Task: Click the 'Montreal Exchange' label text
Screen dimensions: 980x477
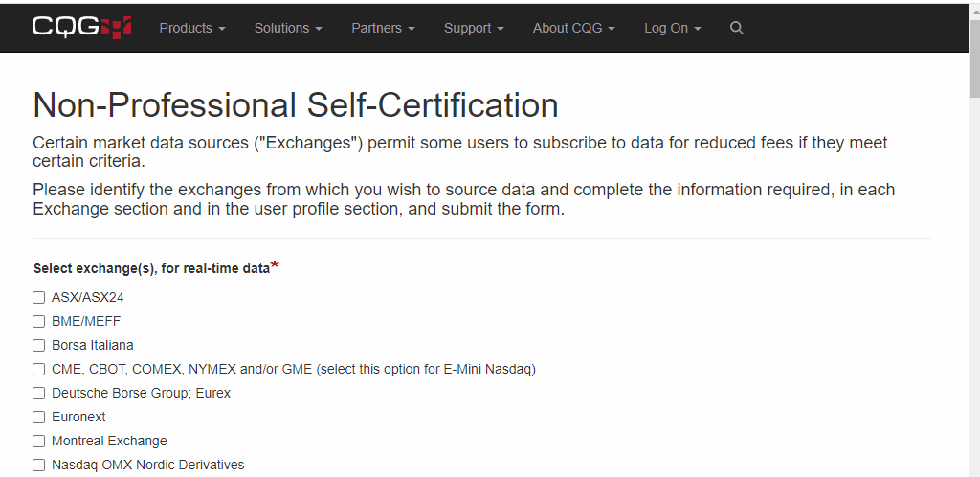Action: coord(109,442)
